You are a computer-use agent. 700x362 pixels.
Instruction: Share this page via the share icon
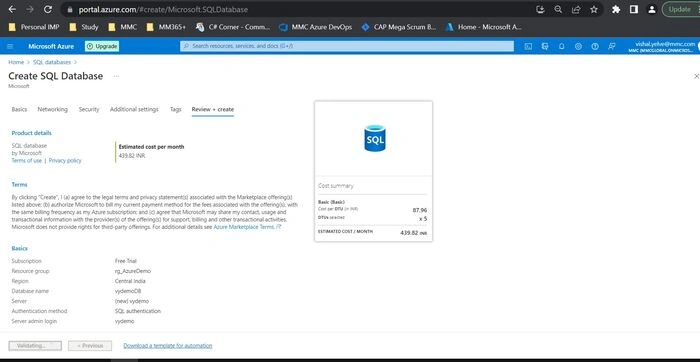pyautogui.click(x=576, y=9)
